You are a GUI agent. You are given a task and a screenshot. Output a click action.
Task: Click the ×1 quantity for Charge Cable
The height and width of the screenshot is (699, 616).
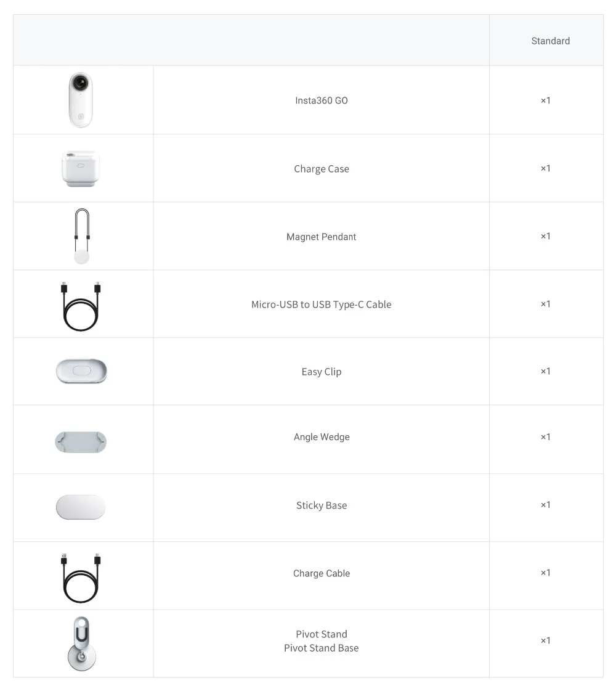[546, 573]
